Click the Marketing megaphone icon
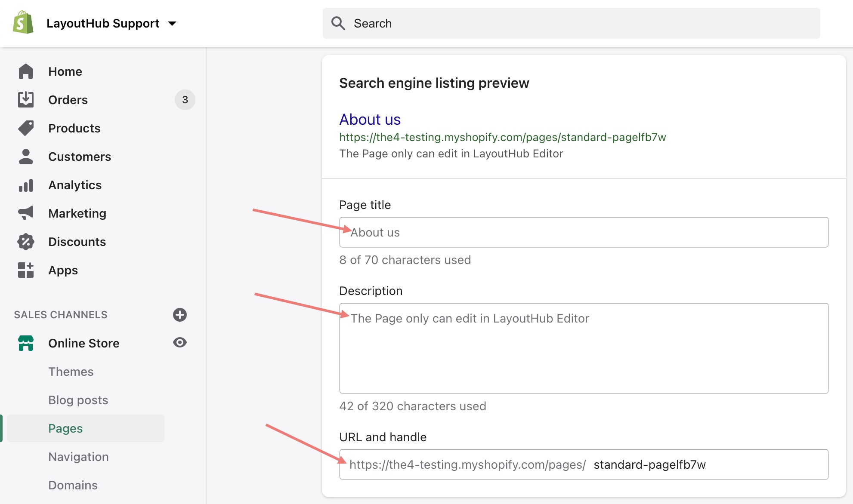The image size is (853, 504). (26, 213)
